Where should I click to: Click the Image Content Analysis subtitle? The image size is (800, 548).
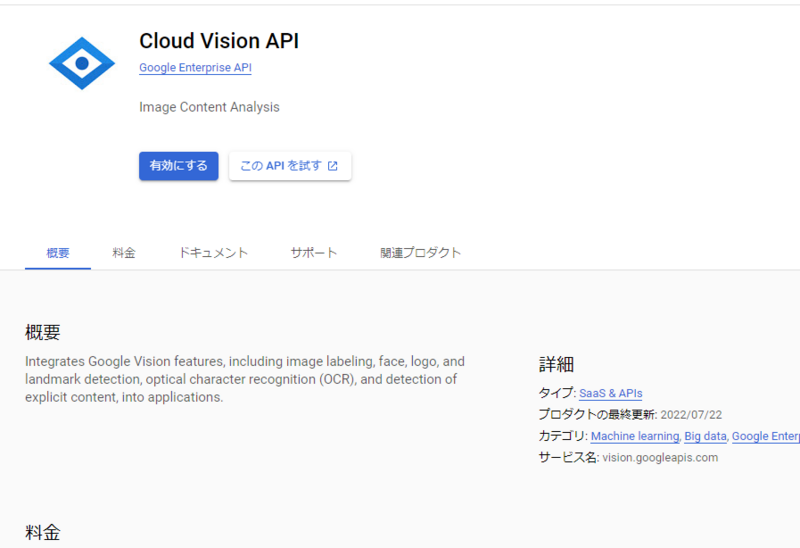pos(209,107)
